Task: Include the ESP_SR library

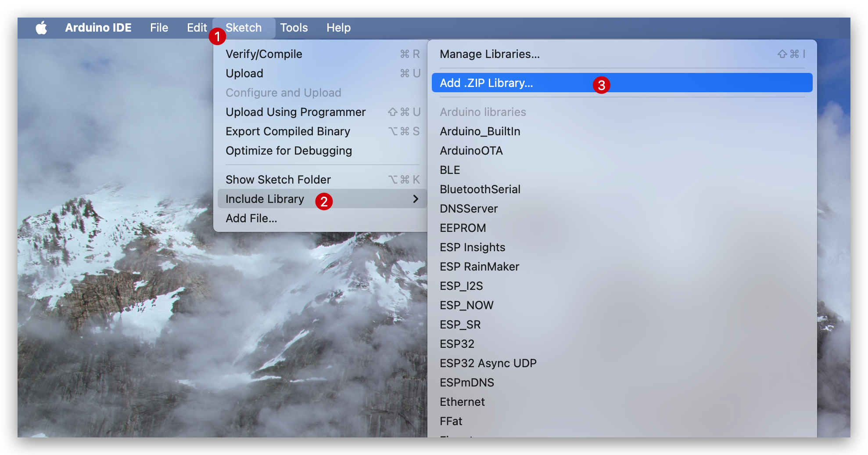Action: pos(622,325)
